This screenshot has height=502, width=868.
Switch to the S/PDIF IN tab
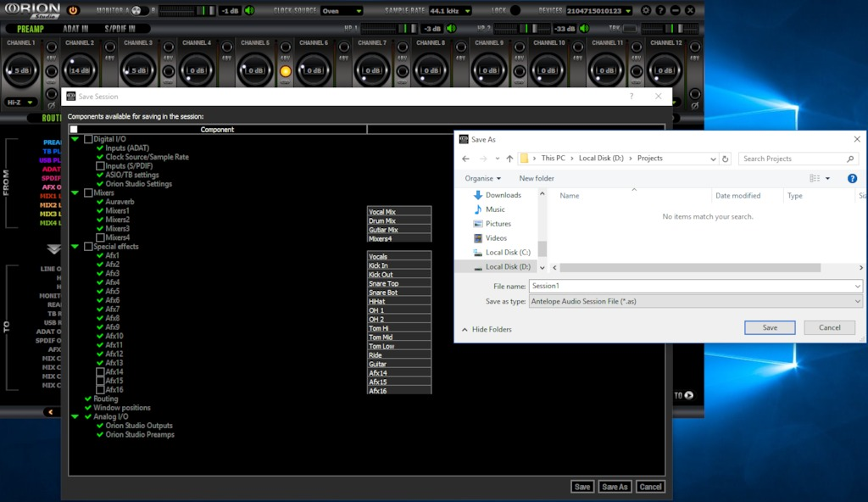pyautogui.click(x=120, y=29)
